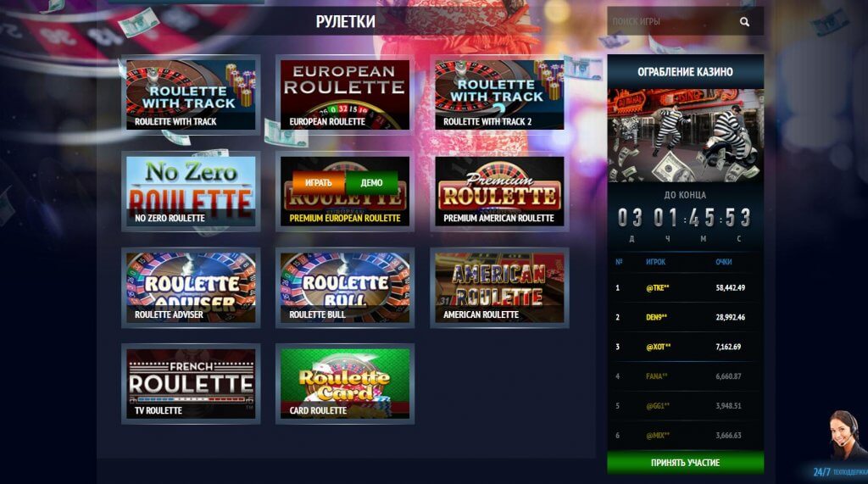
Task: Open the European Roulette game tile
Action: pyautogui.click(x=345, y=95)
